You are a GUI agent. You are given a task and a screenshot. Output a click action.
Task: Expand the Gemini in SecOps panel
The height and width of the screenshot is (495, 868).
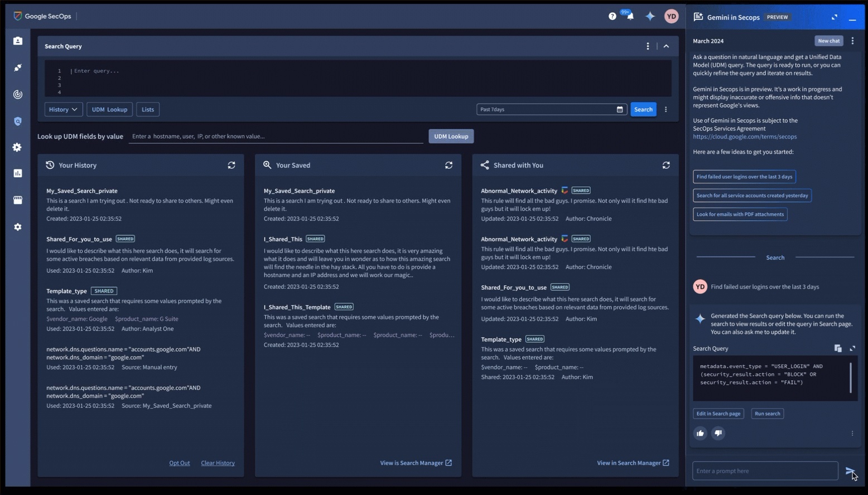coord(835,17)
